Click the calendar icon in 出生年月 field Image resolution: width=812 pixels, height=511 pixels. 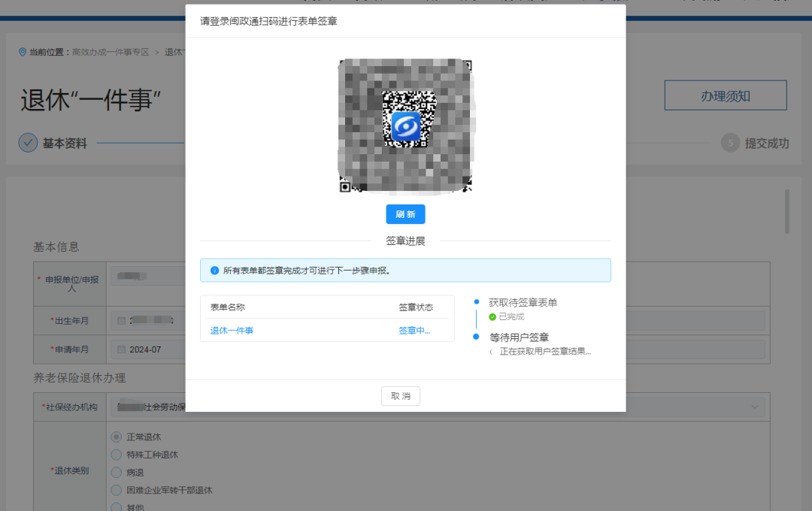pos(121,320)
